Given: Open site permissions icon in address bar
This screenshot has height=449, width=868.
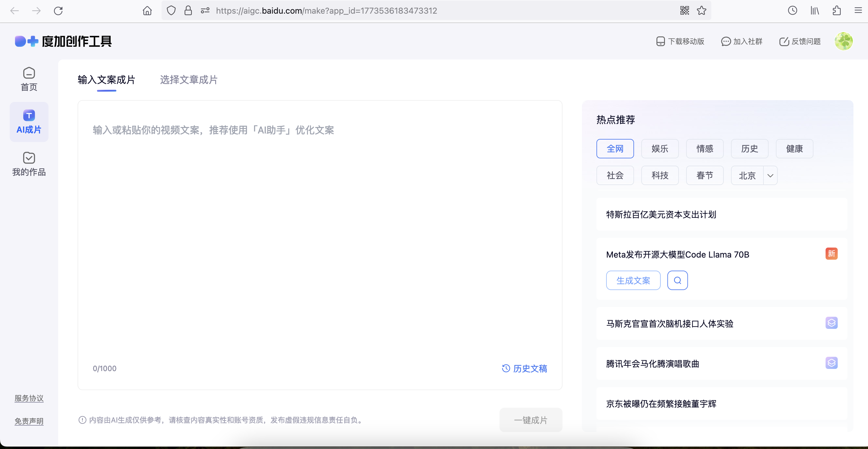Looking at the screenshot, I should pyautogui.click(x=205, y=11).
